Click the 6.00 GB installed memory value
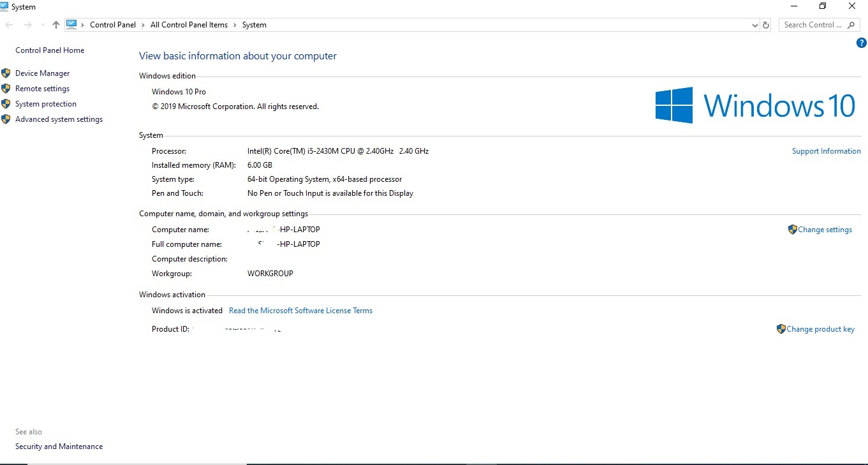868x465 pixels. [x=260, y=165]
